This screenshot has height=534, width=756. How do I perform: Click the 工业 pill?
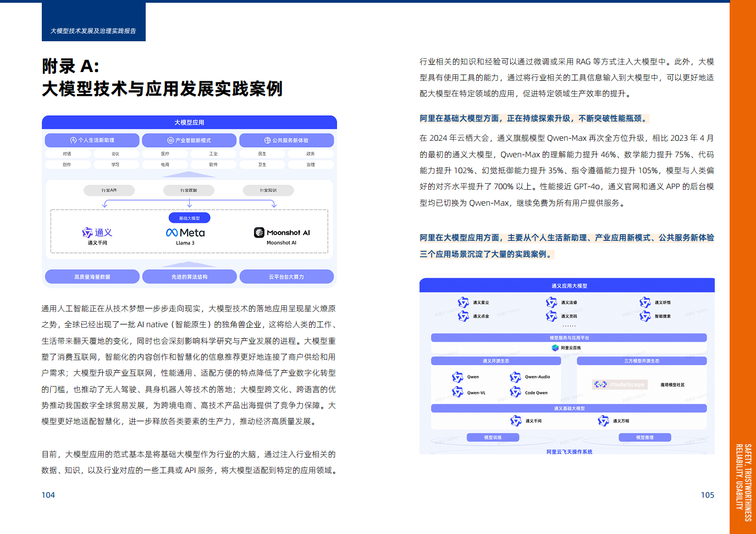tap(213, 154)
